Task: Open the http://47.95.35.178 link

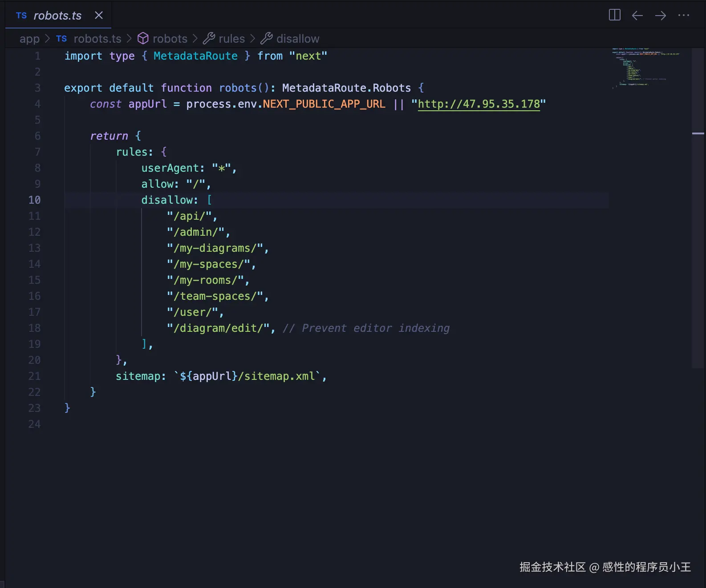Action: (479, 104)
